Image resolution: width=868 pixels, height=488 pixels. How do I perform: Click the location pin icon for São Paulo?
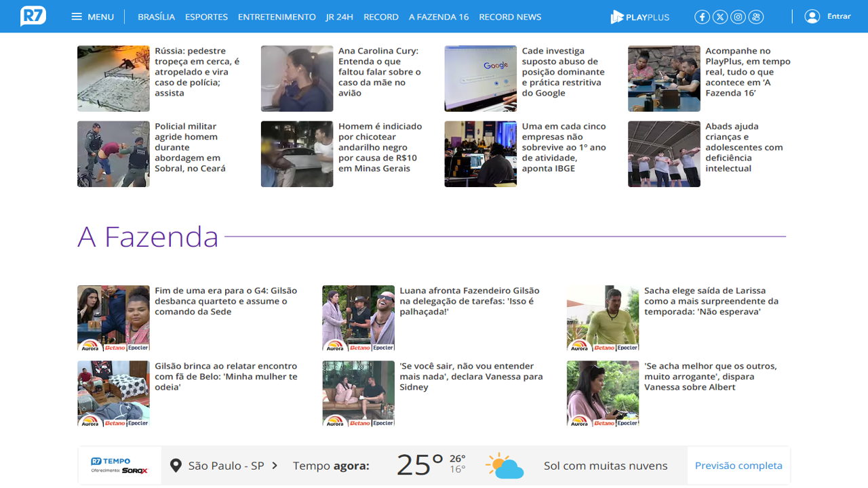176,466
